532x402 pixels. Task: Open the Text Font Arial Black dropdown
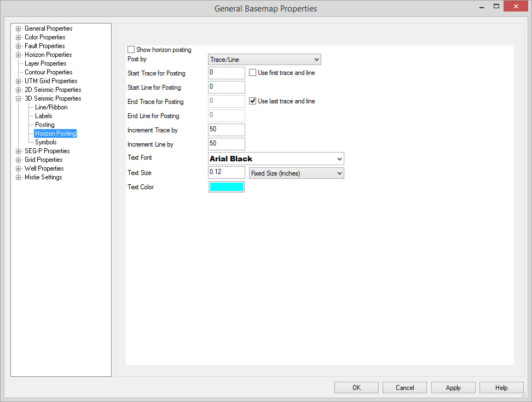pyautogui.click(x=276, y=159)
